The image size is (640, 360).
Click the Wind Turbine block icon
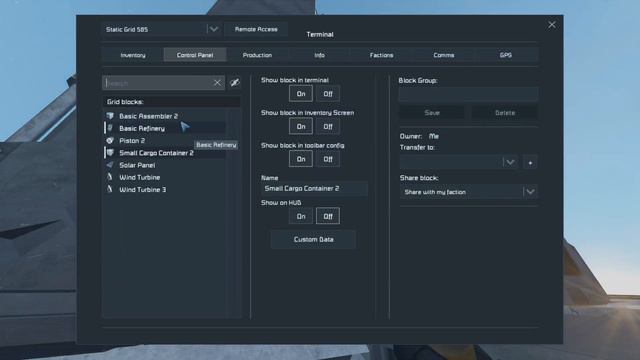110,178
